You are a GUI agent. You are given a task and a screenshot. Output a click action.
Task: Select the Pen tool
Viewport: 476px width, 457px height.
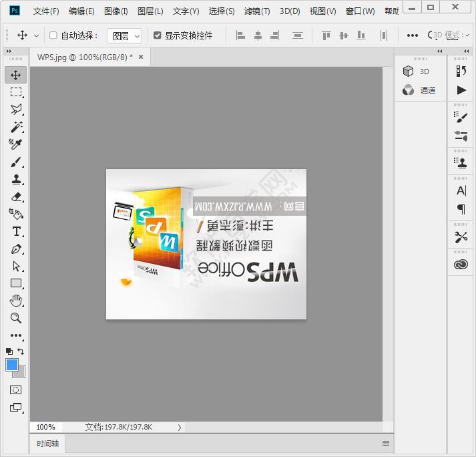click(x=16, y=249)
